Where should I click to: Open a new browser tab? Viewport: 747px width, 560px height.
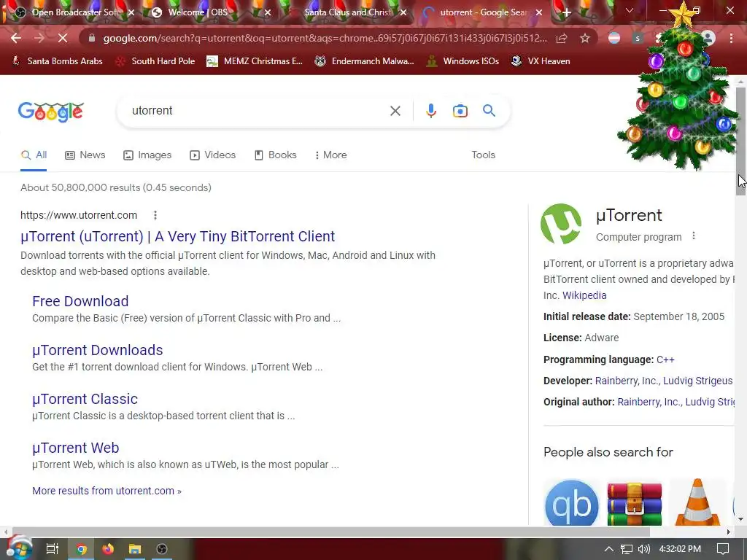[566, 13]
